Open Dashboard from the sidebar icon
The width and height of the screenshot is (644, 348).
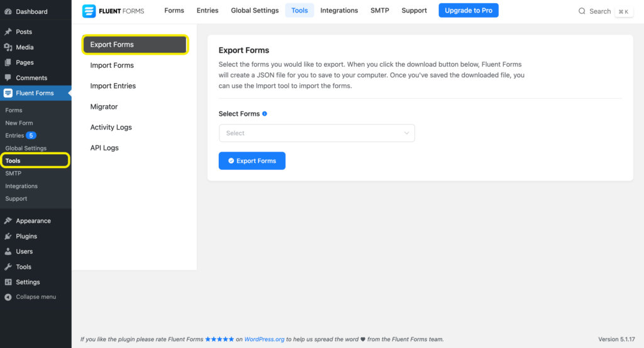(8, 11)
